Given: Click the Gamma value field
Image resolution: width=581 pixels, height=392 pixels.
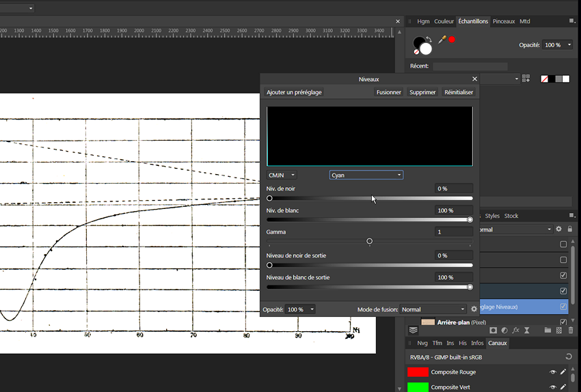Looking at the screenshot, I should click(454, 232).
